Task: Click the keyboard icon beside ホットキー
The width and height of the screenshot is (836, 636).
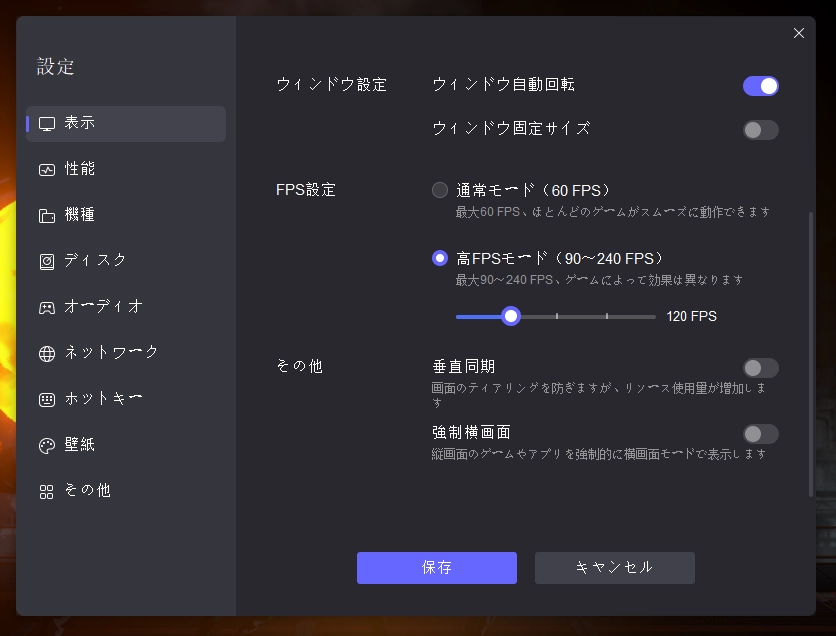Action: 47,399
